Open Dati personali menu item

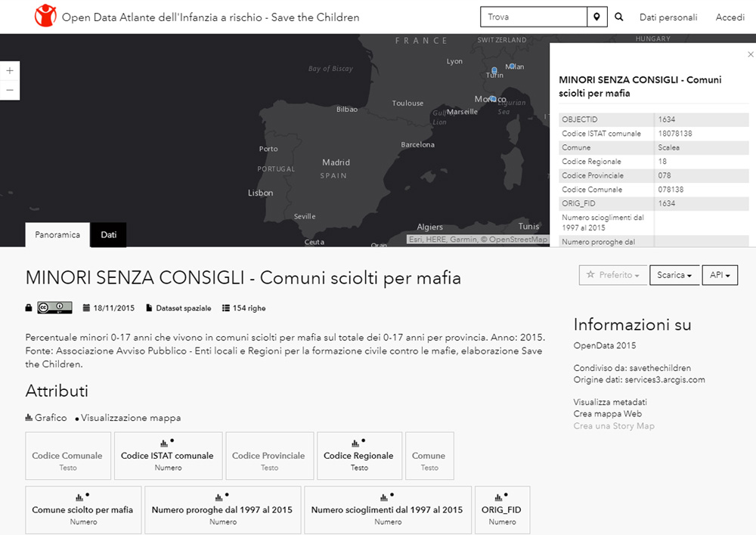click(668, 17)
